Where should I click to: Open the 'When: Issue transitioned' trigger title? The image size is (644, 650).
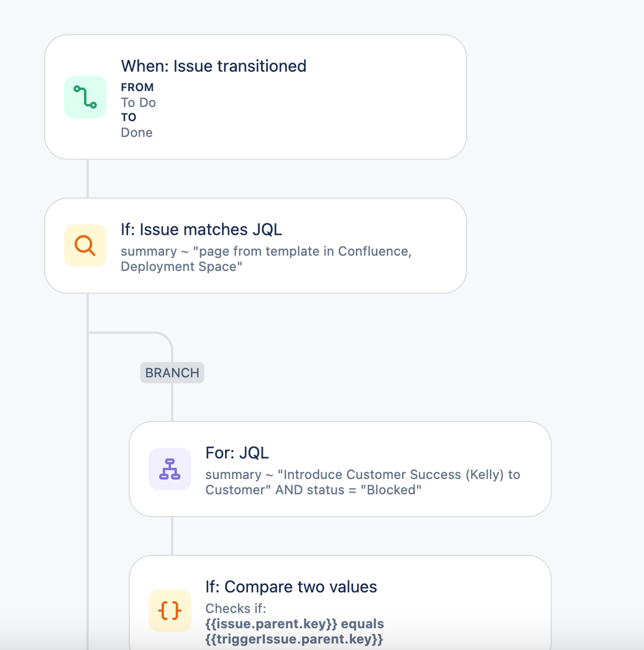pos(213,66)
